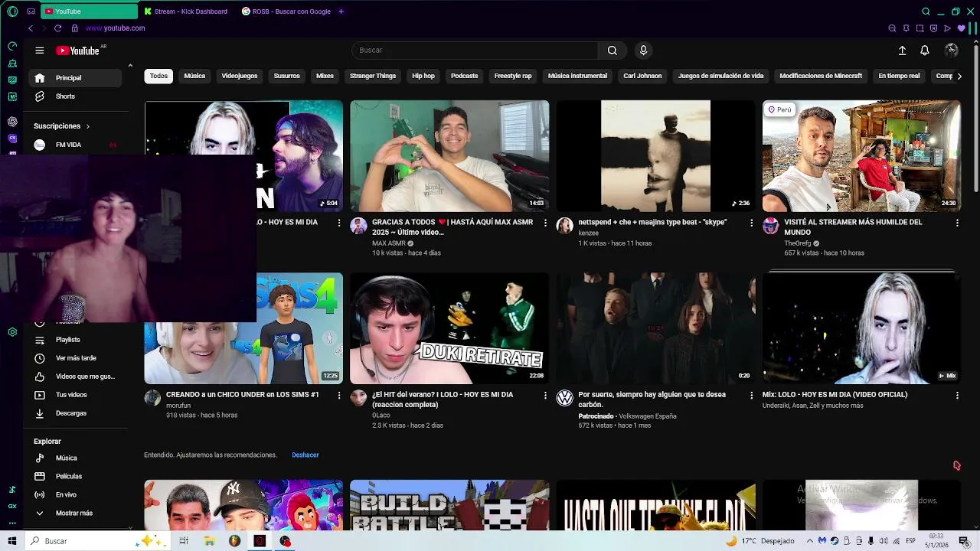Open the Windows Start menu
This screenshot has height=551, width=980.
click(x=11, y=541)
